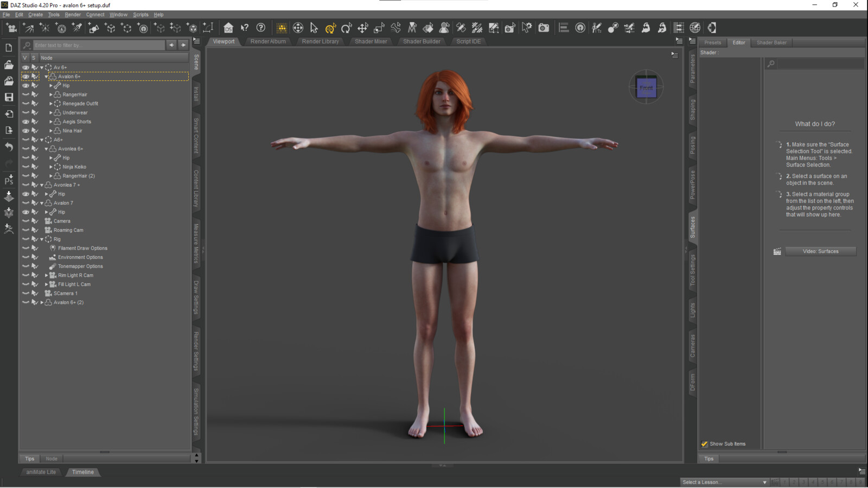Screen dimensions: 868x488
Task: Show the Underwear item via eye toggle
Action: pos(25,113)
